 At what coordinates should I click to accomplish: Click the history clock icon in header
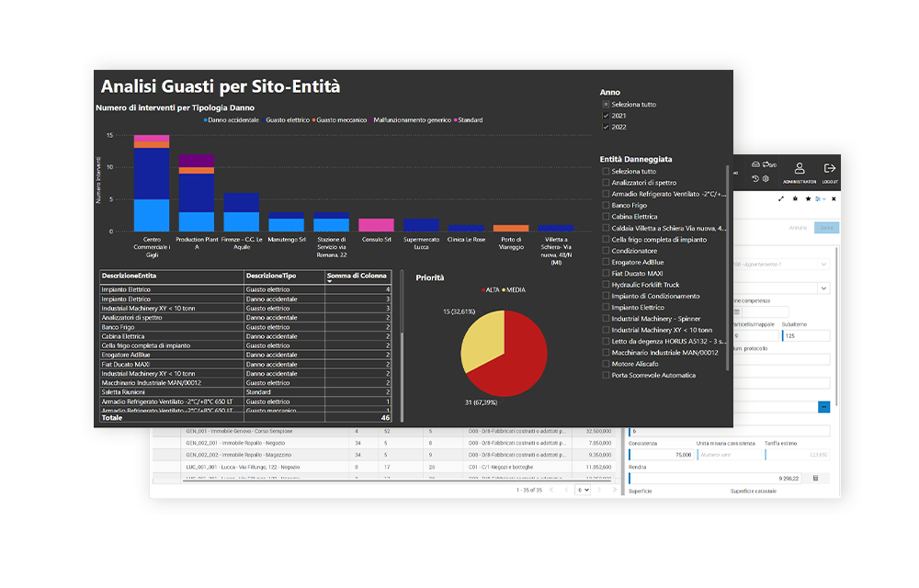click(754, 178)
